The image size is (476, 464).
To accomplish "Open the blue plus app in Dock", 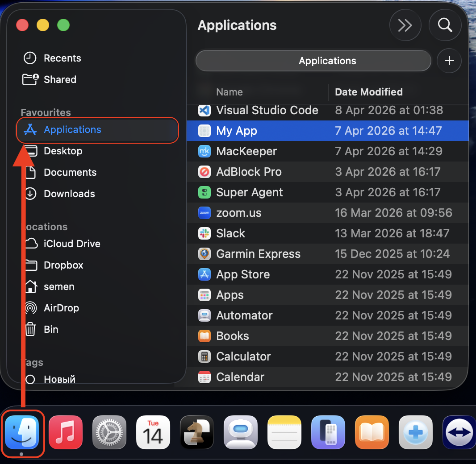I will click(416, 432).
